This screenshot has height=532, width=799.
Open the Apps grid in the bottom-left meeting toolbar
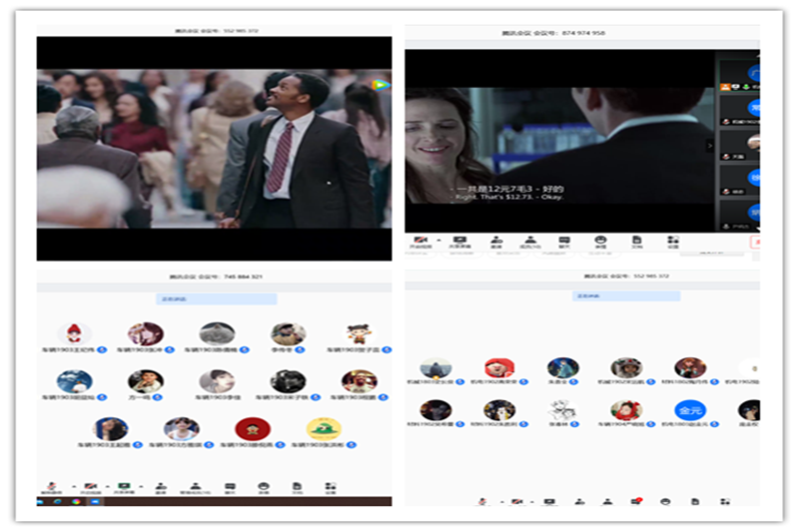(331, 488)
